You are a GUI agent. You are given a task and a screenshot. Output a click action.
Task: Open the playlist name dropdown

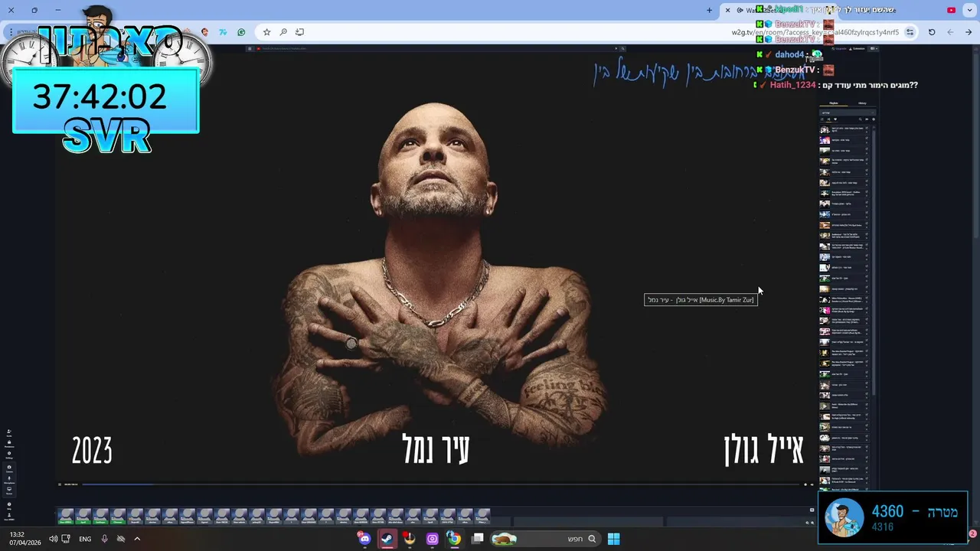848,112
